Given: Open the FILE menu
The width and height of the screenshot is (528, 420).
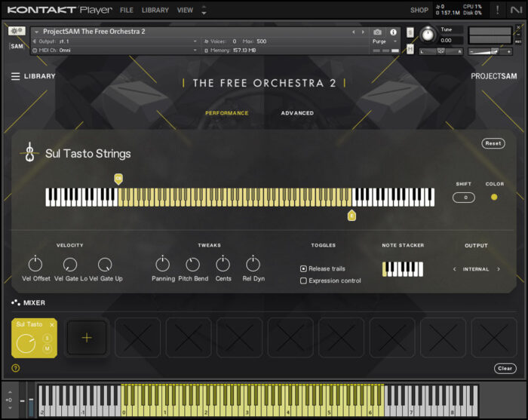Looking at the screenshot, I should click(x=127, y=10).
